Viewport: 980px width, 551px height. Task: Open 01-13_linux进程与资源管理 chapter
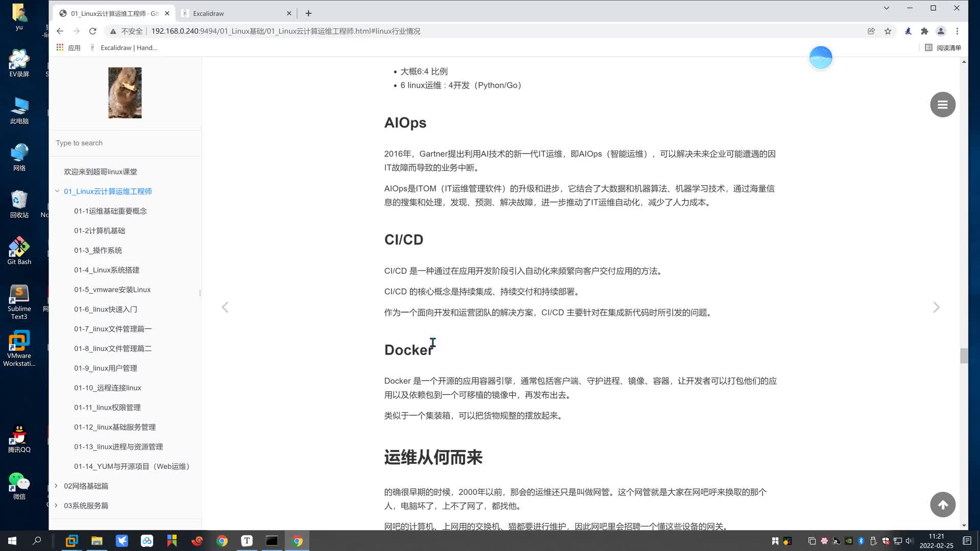click(x=118, y=446)
